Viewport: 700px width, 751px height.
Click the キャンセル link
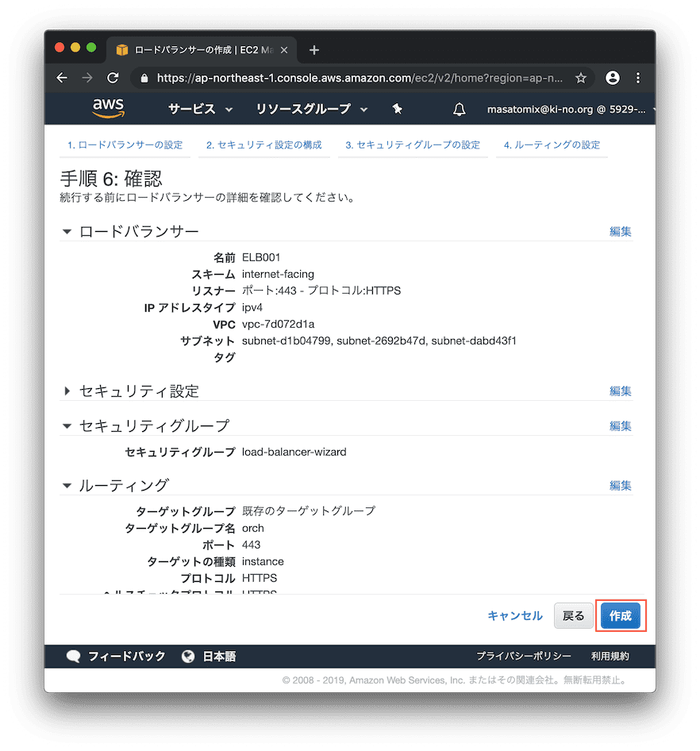click(x=515, y=616)
